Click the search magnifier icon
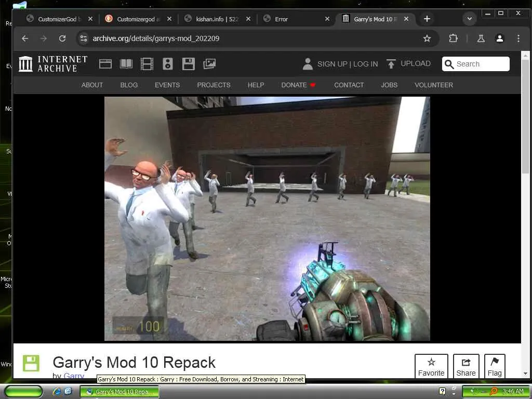The height and width of the screenshot is (399, 532). click(x=449, y=64)
